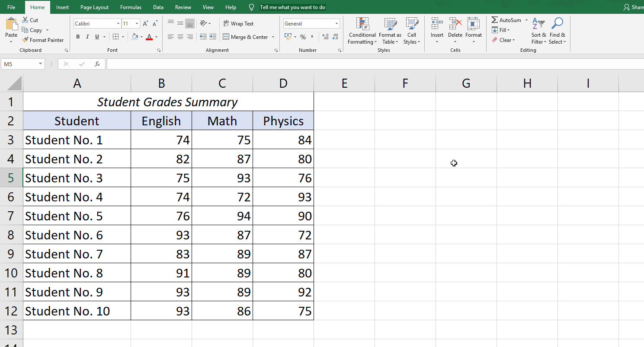Open the Font Color swatch menu
The height and width of the screenshot is (347, 644).
pyautogui.click(x=156, y=37)
